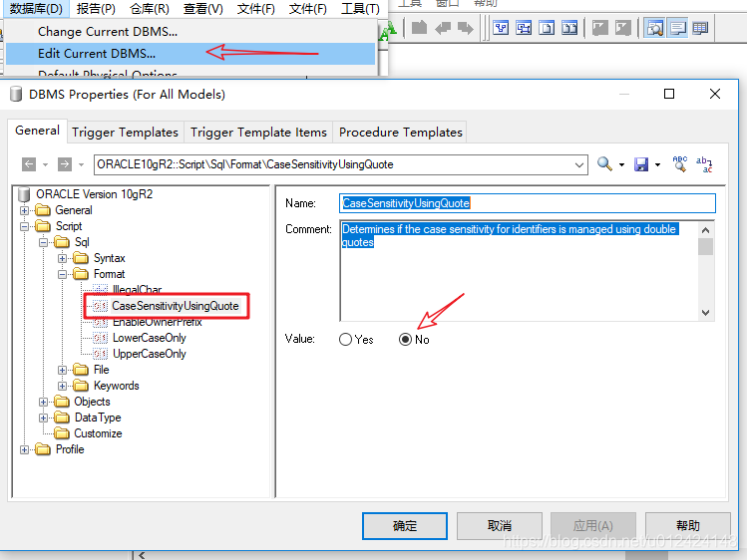Open the 查看(V) menu
This screenshot has width=747, height=560.
202,9
